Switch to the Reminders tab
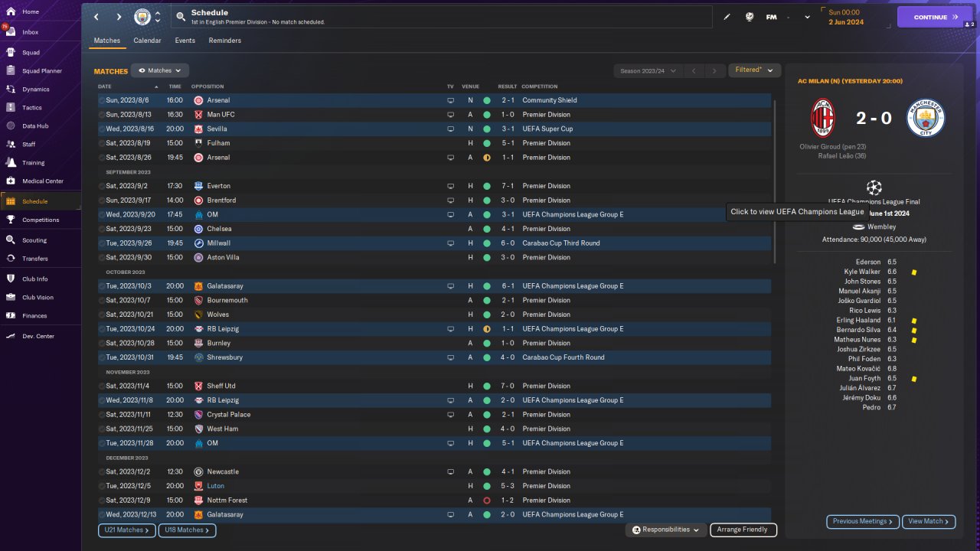The image size is (980, 551). click(x=224, y=41)
